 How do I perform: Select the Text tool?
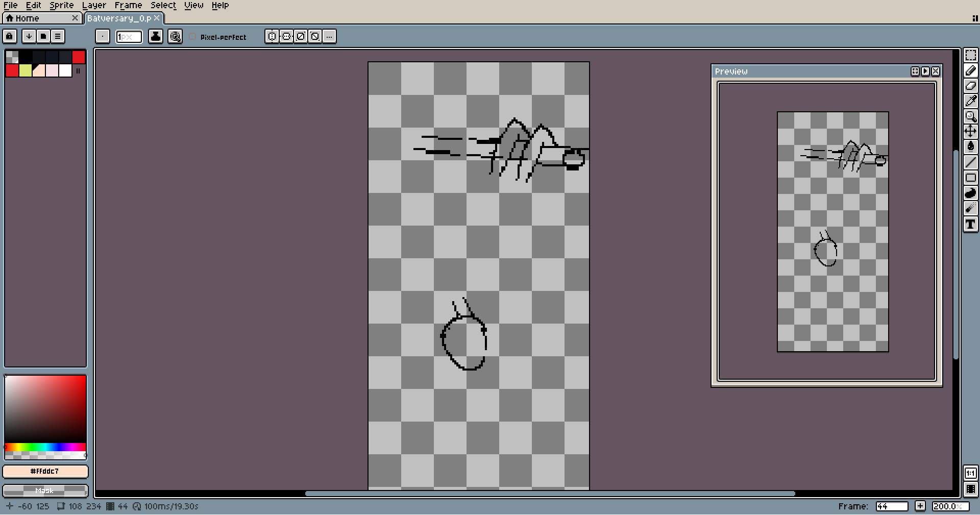click(x=970, y=224)
